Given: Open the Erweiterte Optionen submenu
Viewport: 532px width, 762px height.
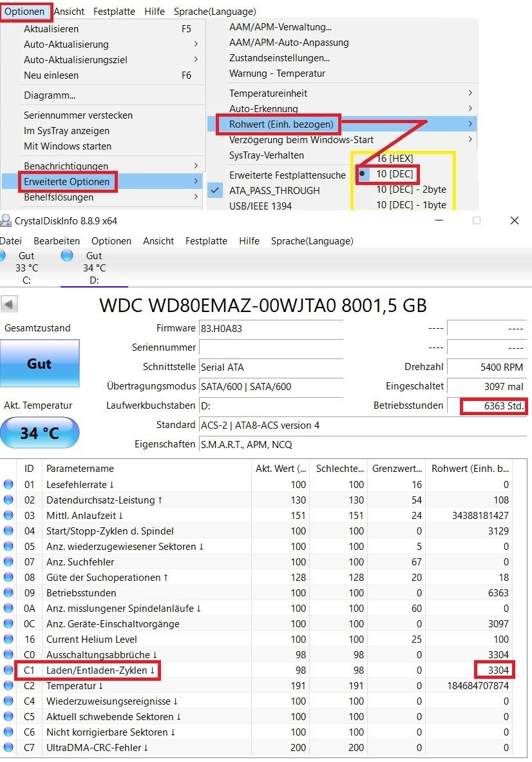Looking at the screenshot, I should pos(102,181).
